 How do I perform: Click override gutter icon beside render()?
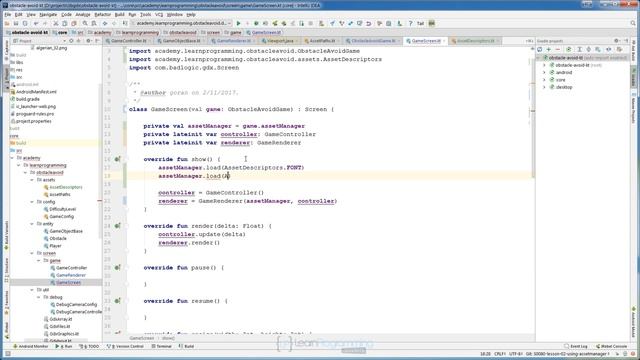(118, 226)
